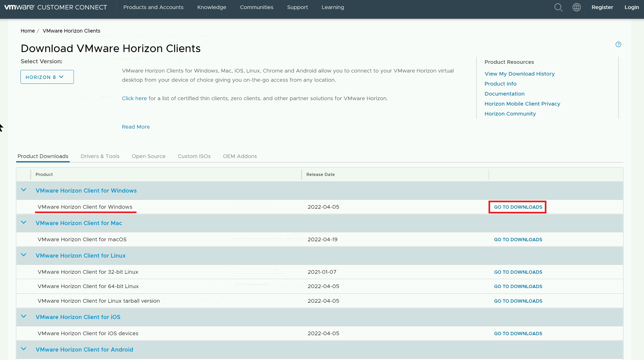Switch to the Drivers & Tools tab

[x=100, y=156]
